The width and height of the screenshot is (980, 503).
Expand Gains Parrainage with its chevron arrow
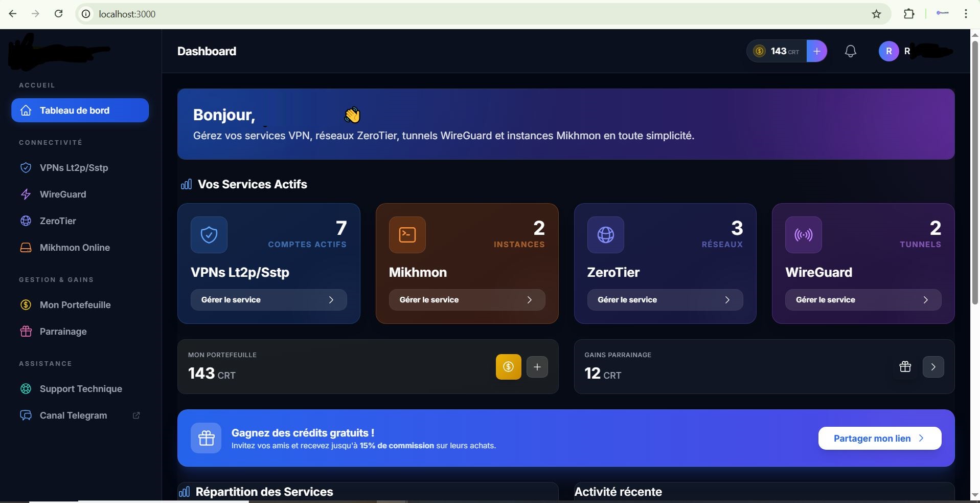[x=933, y=367]
